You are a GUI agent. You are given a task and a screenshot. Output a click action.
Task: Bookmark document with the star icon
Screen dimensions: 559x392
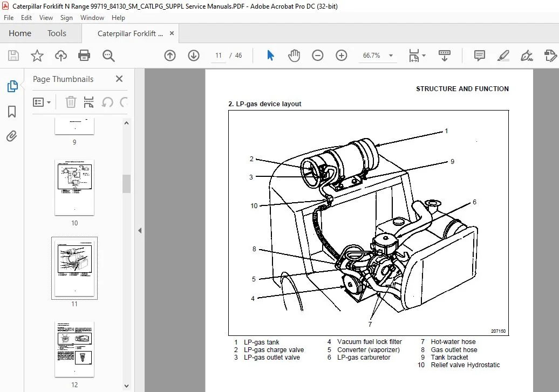(x=37, y=56)
